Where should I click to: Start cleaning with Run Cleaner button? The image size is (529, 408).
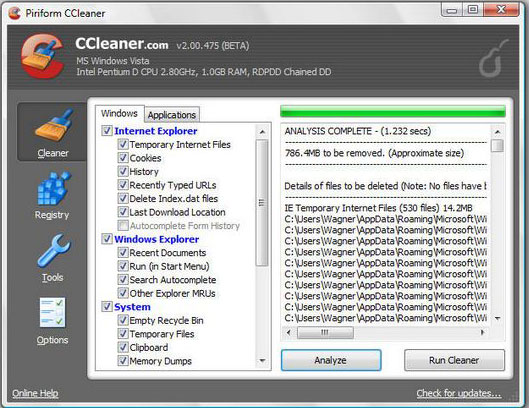click(454, 360)
